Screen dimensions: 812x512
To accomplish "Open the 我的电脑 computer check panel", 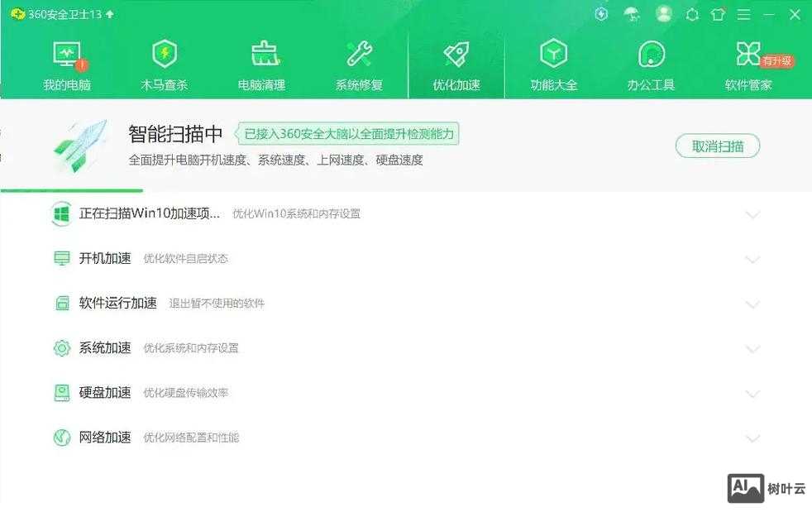I will [x=67, y=62].
